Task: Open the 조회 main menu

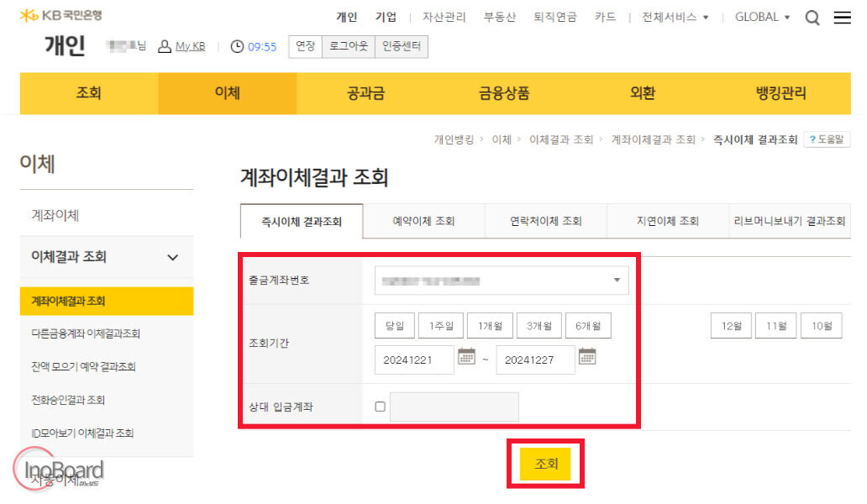Action: point(89,93)
